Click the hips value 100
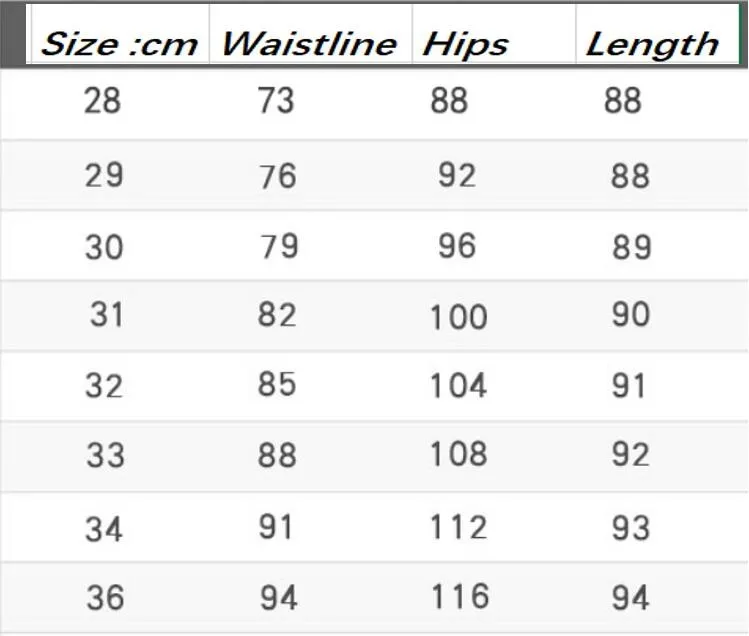749x636 pixels. coord(459,317)
